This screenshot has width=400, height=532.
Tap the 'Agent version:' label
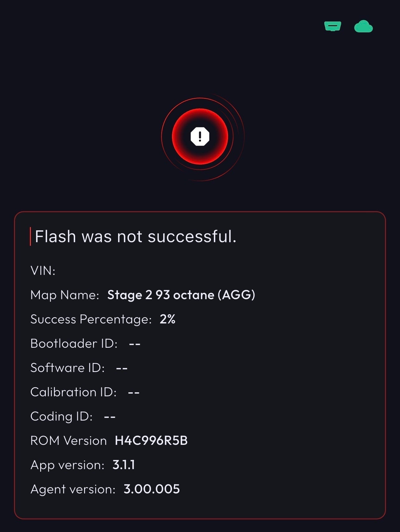(73, 489)
